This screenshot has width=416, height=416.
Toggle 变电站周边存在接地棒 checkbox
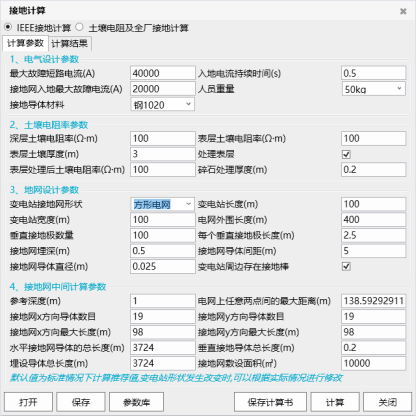[x=346, y=266]
